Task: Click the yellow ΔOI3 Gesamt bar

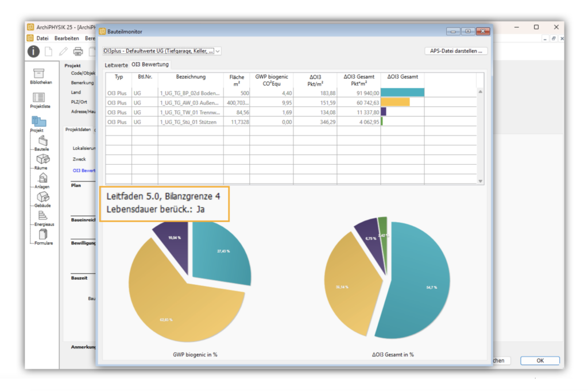Action: click(395, 102)
